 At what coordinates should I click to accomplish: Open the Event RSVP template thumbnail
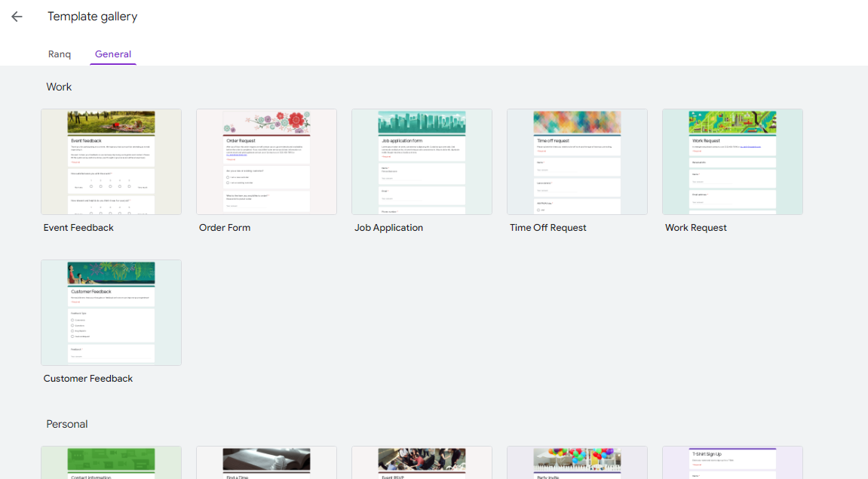(x=422, y=463)
